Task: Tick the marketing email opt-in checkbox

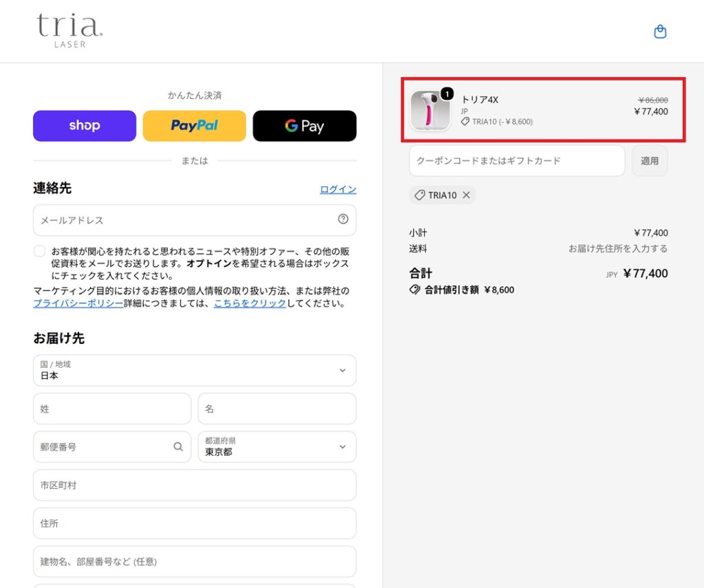Action: point(39,250)
